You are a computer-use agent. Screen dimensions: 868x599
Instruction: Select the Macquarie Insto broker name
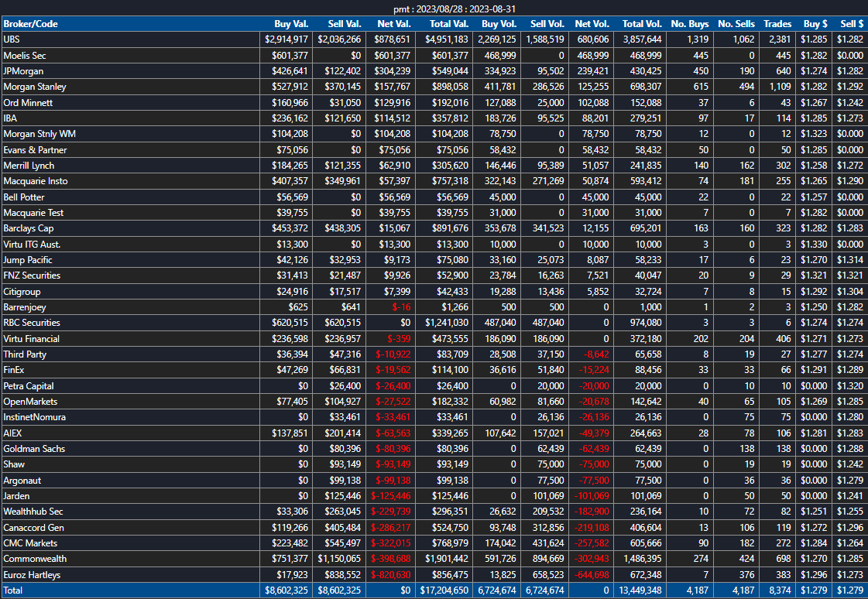coord(36,181)
